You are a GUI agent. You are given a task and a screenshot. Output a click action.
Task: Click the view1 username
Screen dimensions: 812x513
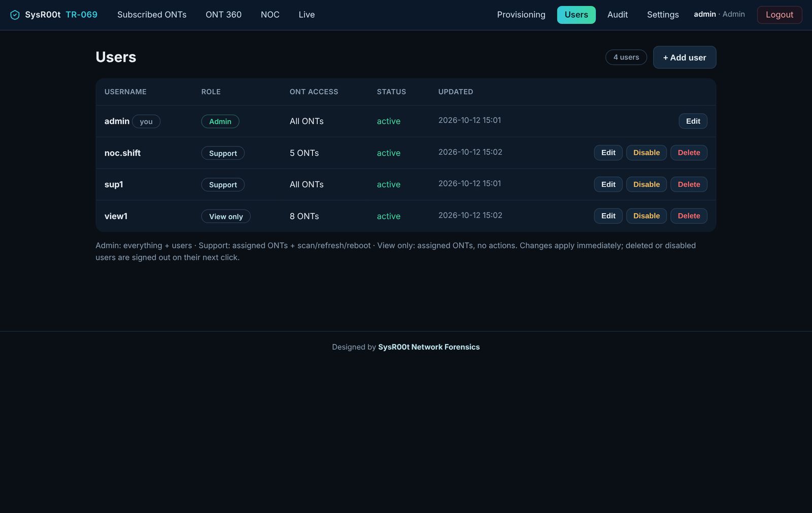(116, 216)
